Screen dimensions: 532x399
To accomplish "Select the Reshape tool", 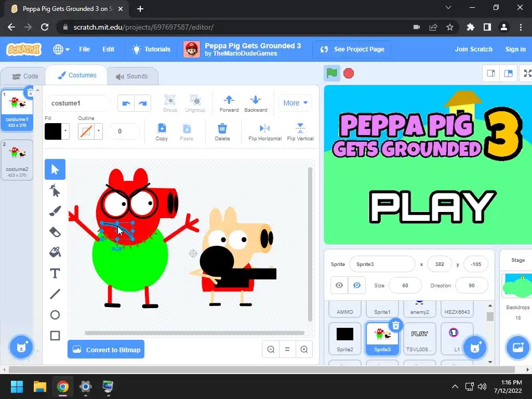I will point(55,190).
